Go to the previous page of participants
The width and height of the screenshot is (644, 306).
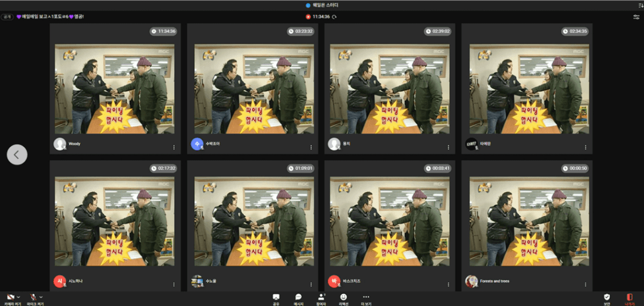(x=17, y=155)
